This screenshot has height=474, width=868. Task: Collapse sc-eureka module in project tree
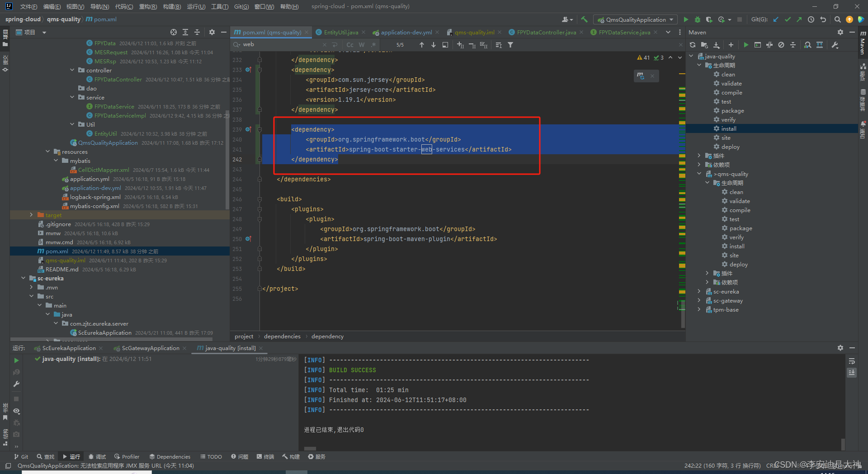click(x=24, y=278)
